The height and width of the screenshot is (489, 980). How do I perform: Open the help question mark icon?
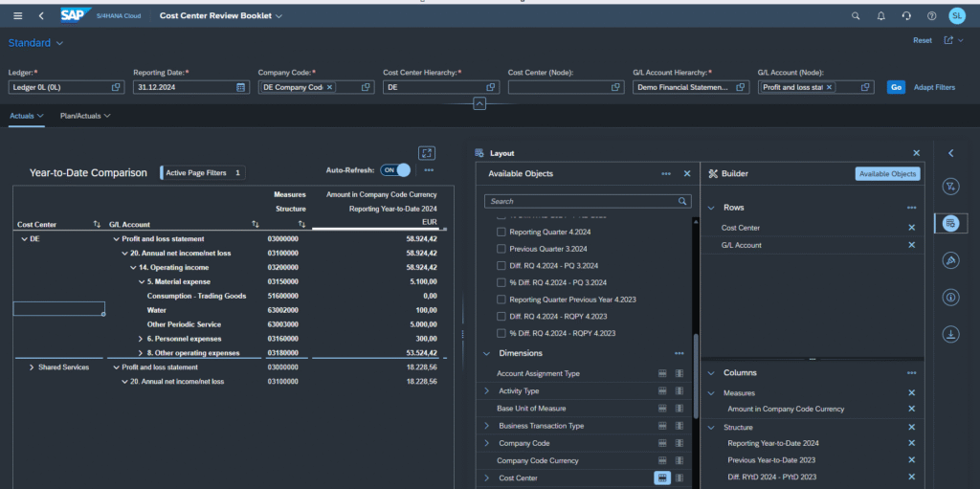[932, 15]
